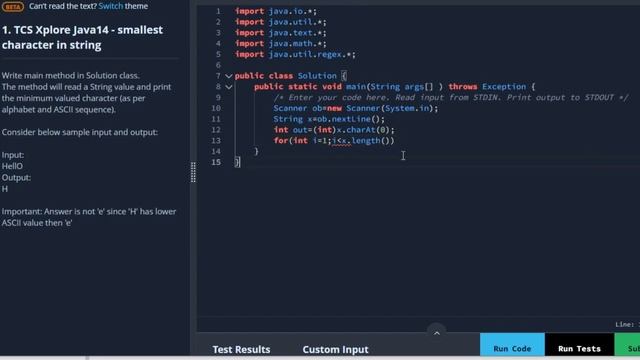The width and height of the screenshot is (640, 360).
Task: Click line number 14 in the gutter
Action: [x=216, y=151]
